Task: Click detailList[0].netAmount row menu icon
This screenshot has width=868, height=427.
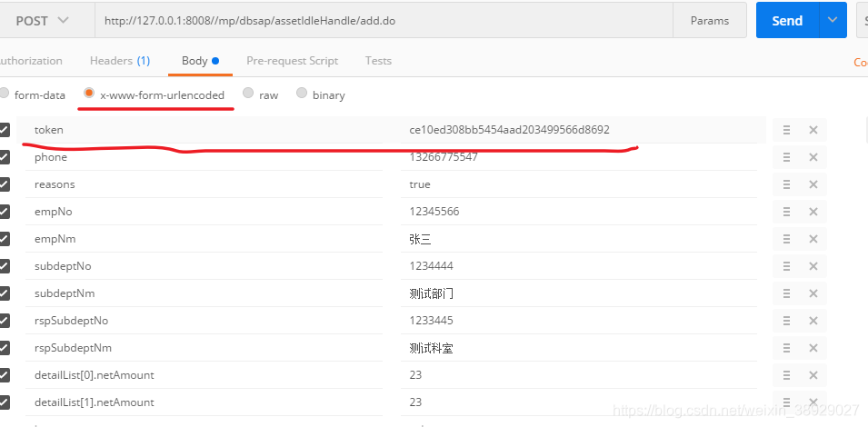Action: click(x=786, y=375)
